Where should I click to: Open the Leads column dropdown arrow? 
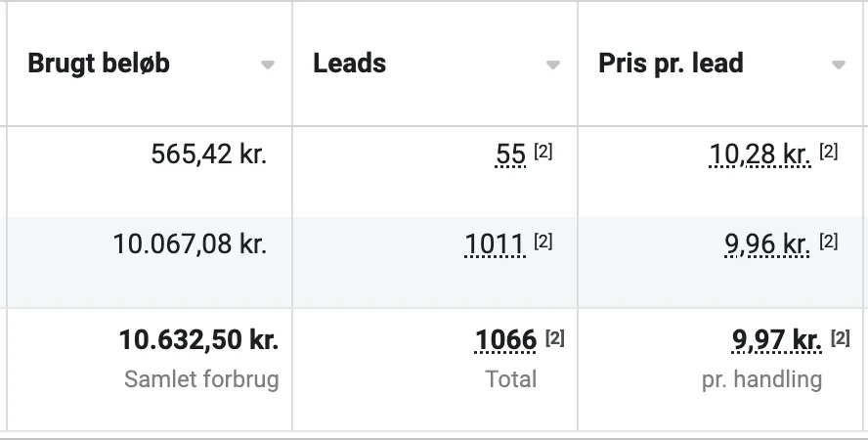(x=553, y=65)
